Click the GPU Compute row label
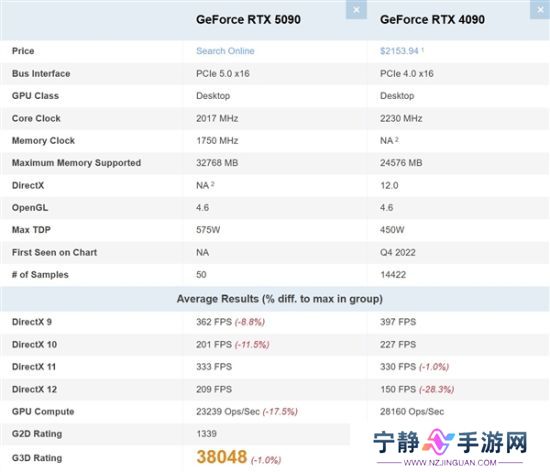The width and height of the screenshot is (550, 472). (x=43, y=411)
